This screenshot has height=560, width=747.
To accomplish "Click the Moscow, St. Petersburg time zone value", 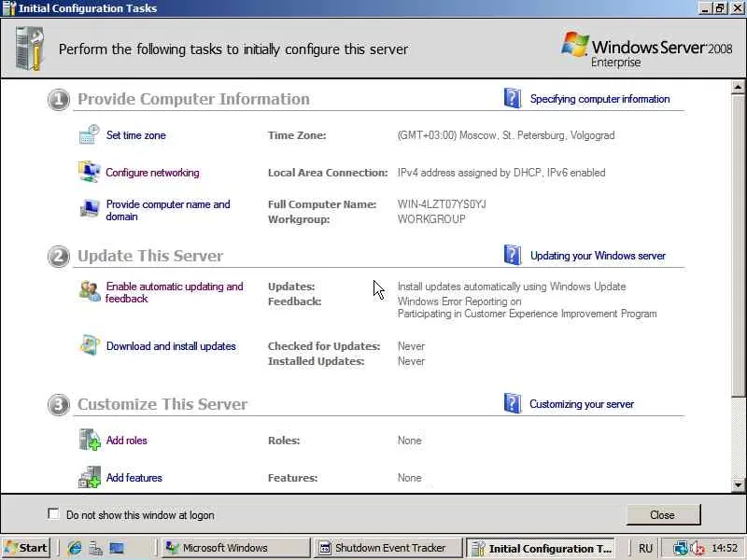I will coord(506,135).
